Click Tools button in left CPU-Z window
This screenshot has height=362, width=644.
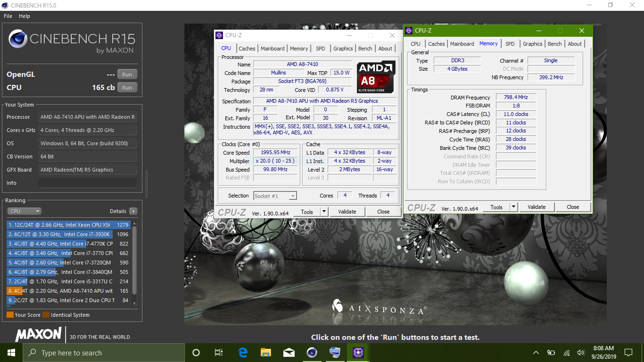point(307,212)
